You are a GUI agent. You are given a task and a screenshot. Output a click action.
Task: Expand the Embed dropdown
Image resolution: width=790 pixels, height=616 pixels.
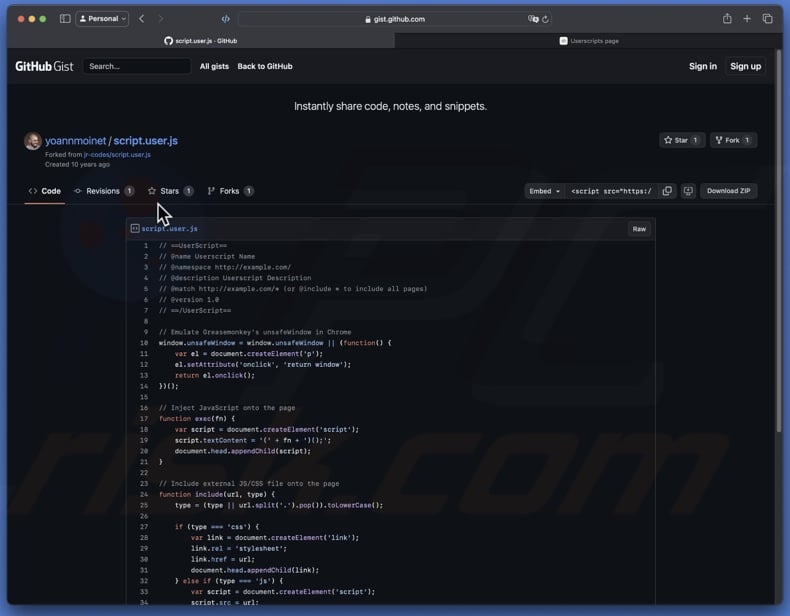click(x=545, y=191)
